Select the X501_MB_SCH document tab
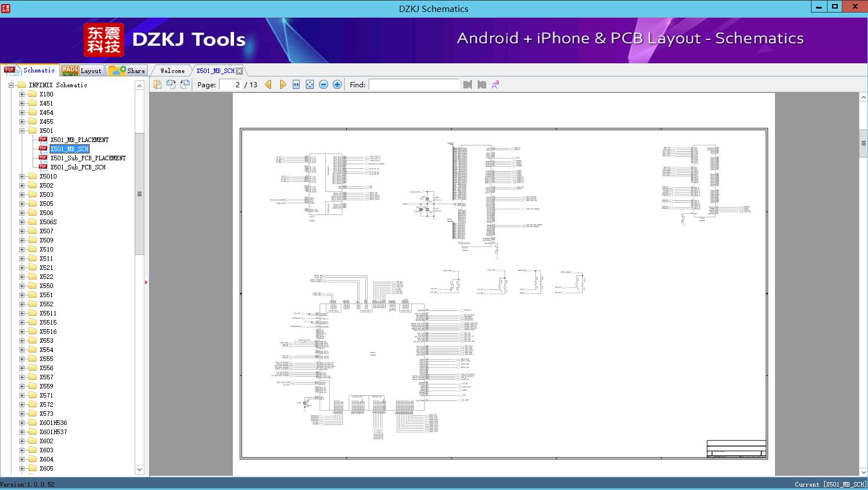The image size is (868, 490). [215, 71]
